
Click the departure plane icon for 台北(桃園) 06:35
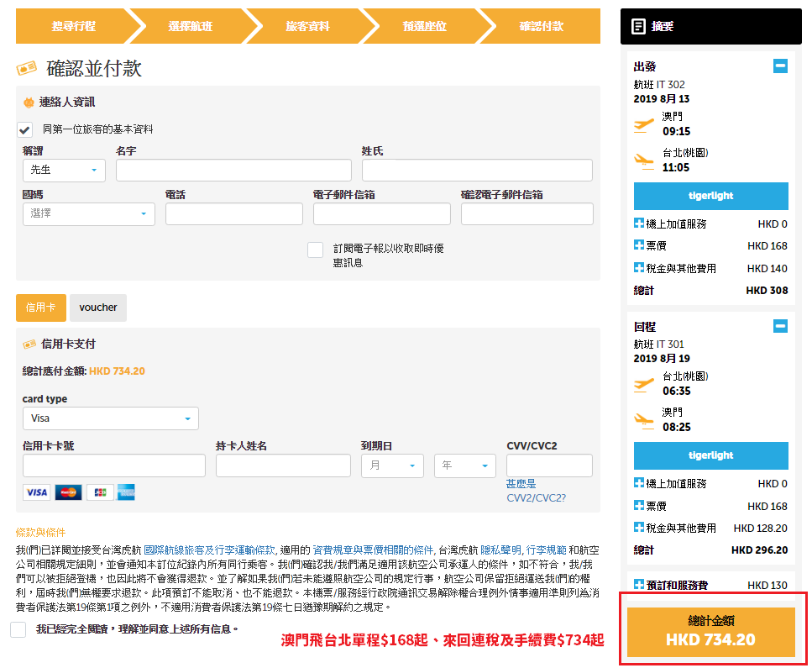click(644, 385)
